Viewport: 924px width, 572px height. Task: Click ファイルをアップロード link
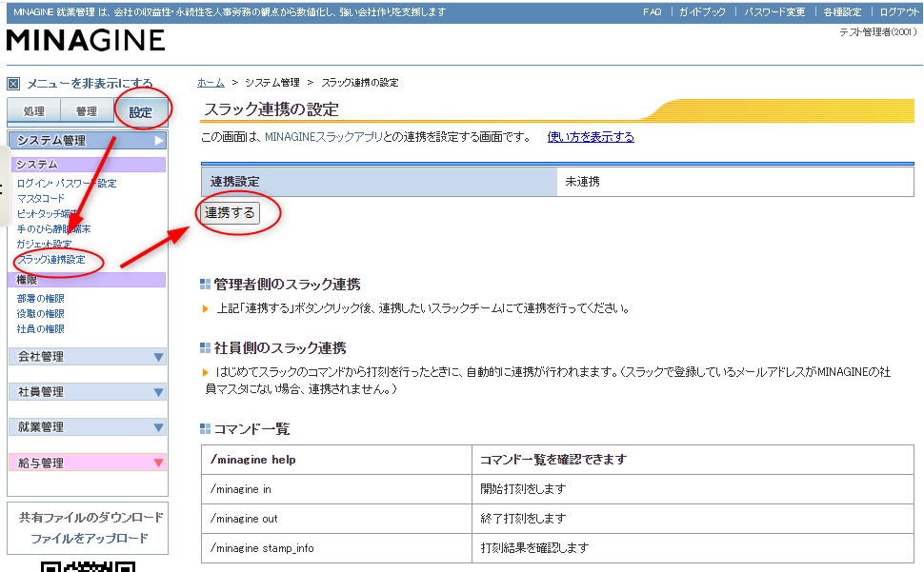click(90, 539)
